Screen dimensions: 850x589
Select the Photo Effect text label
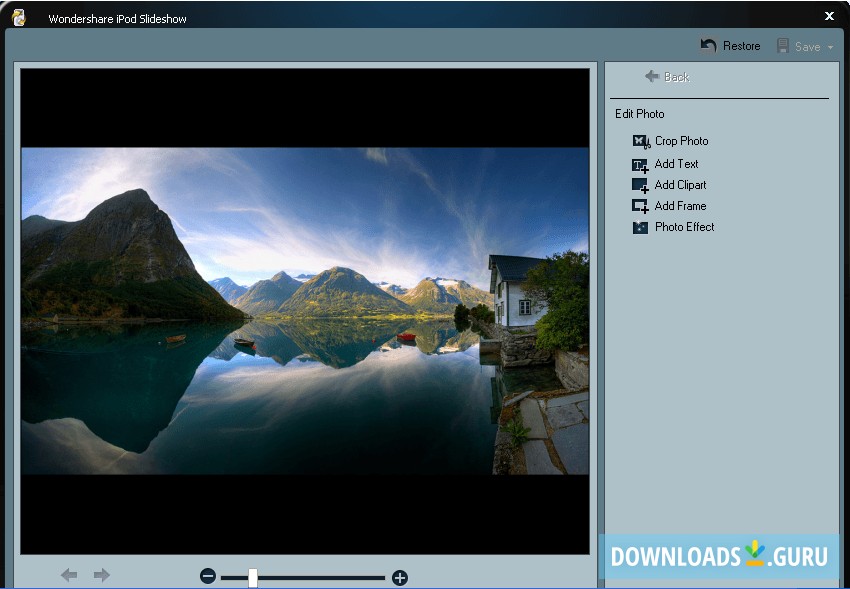coord(684,227)
